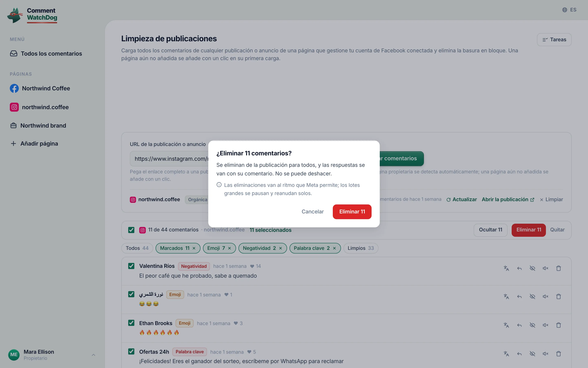Click Actualizar to refresh comments

[x=462, y=200]
